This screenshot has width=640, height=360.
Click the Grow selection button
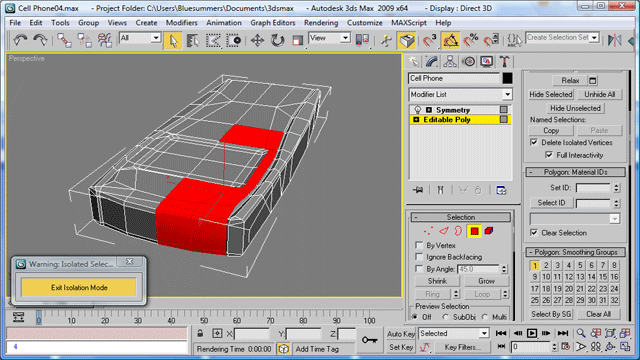coord(486,281)
